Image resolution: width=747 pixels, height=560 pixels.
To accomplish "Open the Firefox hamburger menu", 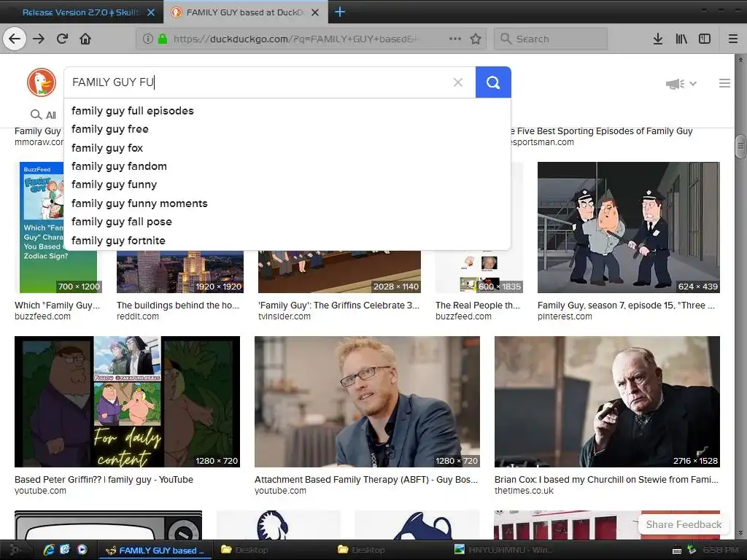I will coord(733,39).
